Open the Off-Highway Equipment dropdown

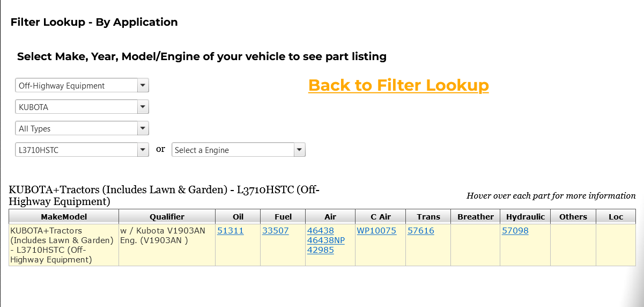point(82,85)
